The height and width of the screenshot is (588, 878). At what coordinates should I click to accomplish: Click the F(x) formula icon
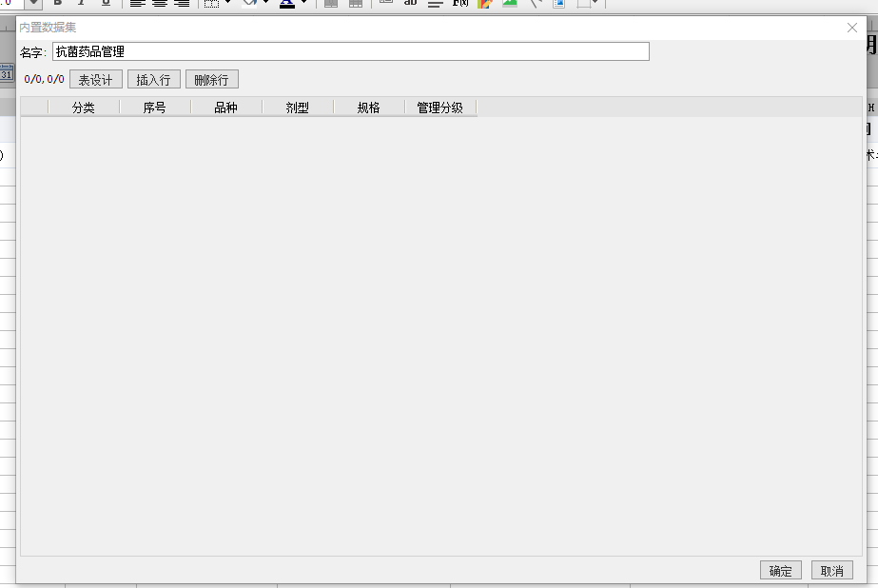pos(460,3)
